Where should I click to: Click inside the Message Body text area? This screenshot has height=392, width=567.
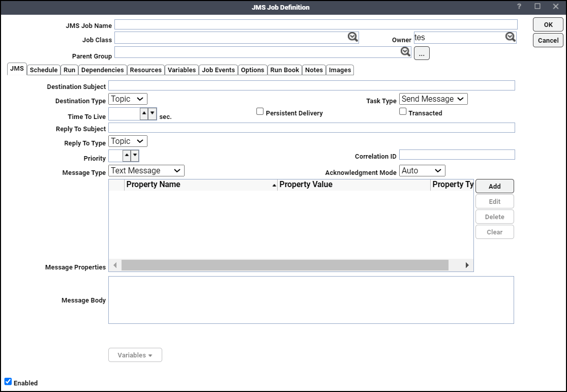click(x=311, y=300)
